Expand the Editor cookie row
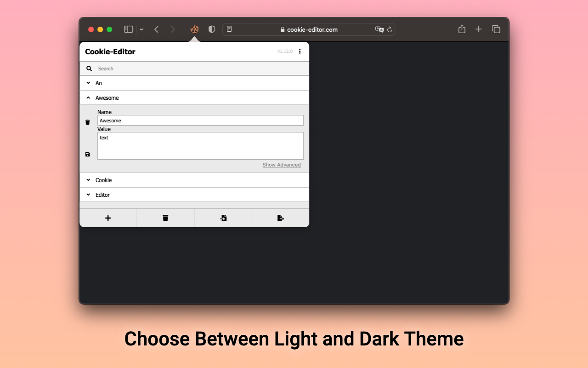Screen dimensions: 588x368 click(x=194, y=195)
